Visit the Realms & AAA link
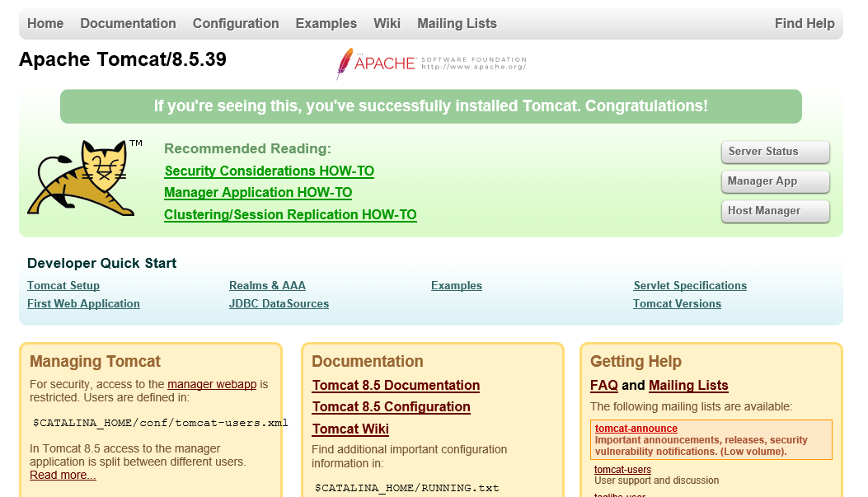This screenshot has width=868, height=497. [267, 285]
